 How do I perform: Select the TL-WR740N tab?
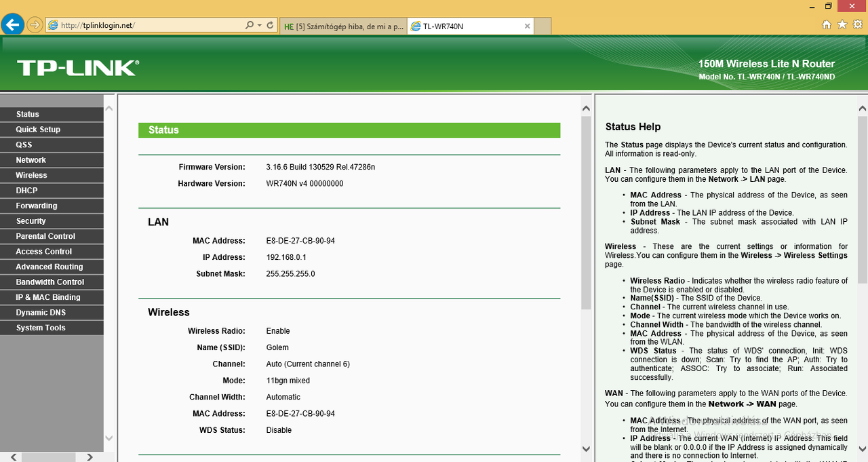tap(471, 26)
